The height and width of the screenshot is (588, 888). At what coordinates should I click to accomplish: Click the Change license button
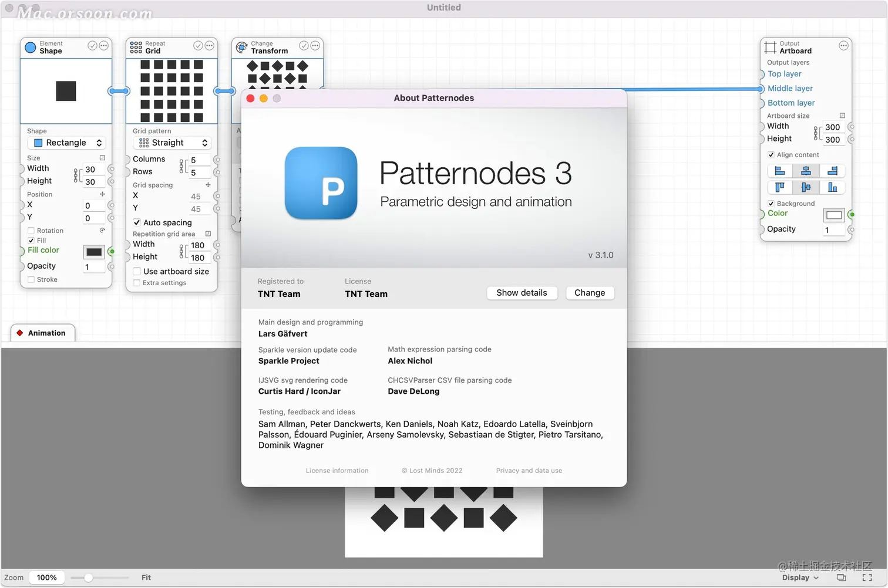[590, 293]
